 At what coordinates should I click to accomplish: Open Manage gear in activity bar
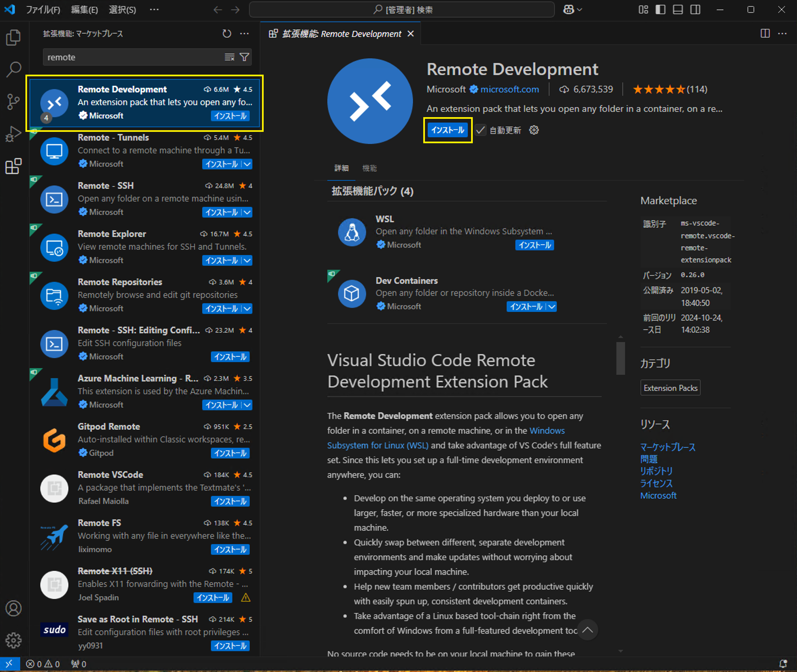13,641
